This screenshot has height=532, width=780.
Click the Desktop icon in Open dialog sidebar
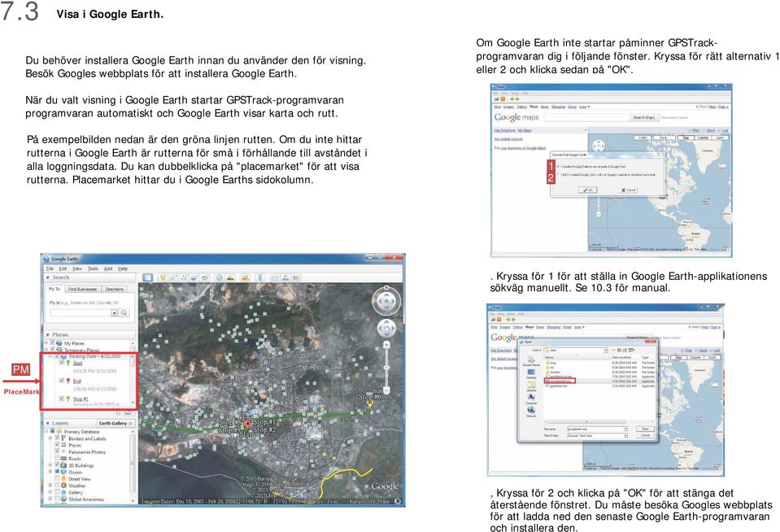pyautogui.click(x=531, y=373)
